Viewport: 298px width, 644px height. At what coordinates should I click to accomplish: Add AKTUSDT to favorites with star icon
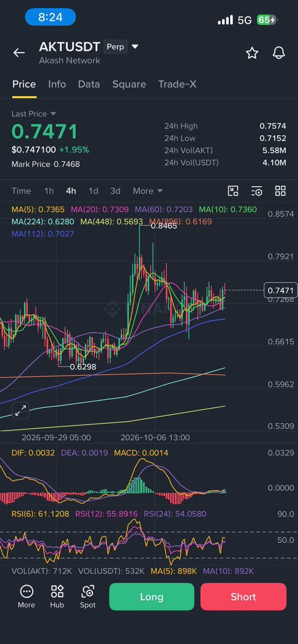252,53
